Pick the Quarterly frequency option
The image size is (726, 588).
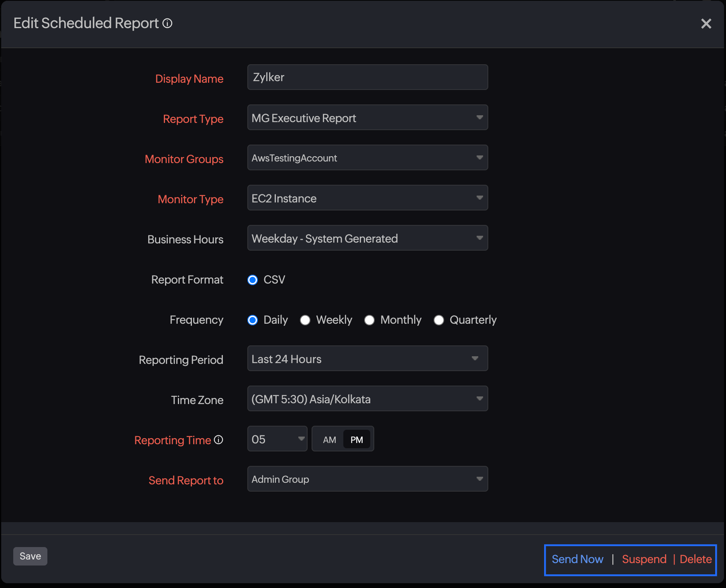point(439,320)
